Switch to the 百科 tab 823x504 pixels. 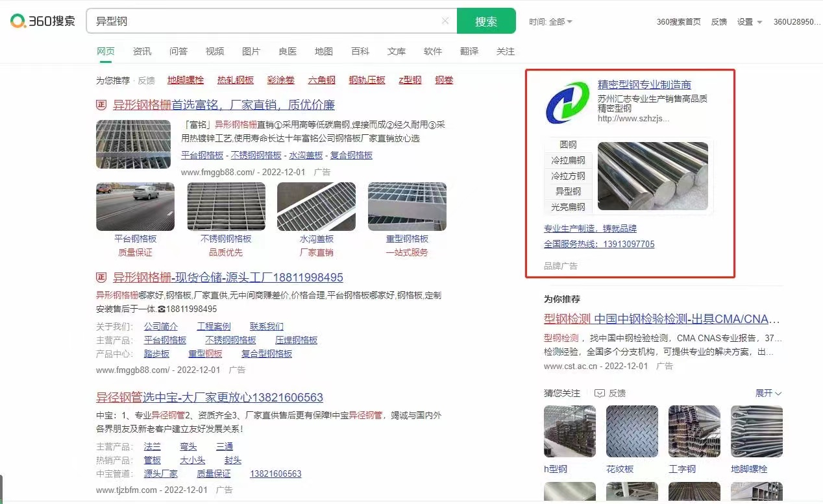[360, 51]
